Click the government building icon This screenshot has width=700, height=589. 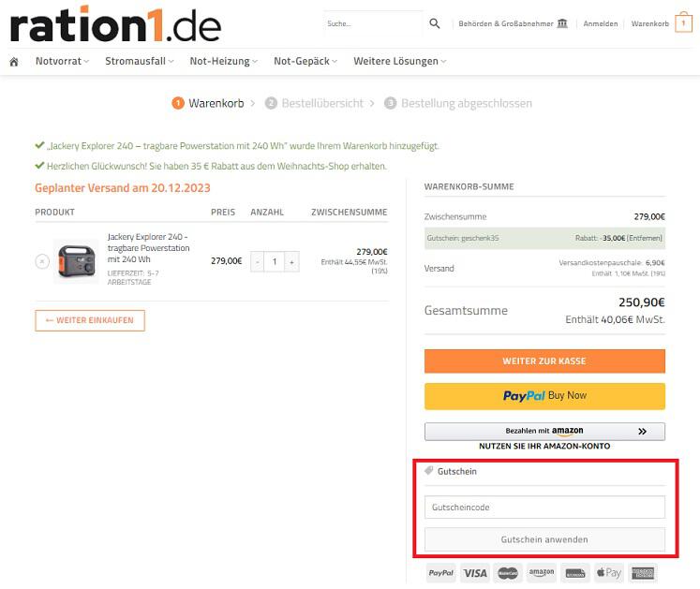point(562,23)
